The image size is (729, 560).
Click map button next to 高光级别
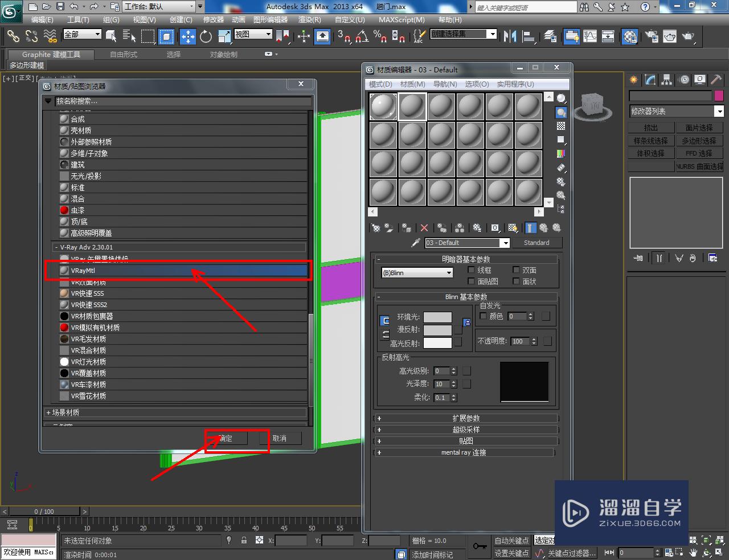(466, 371)
